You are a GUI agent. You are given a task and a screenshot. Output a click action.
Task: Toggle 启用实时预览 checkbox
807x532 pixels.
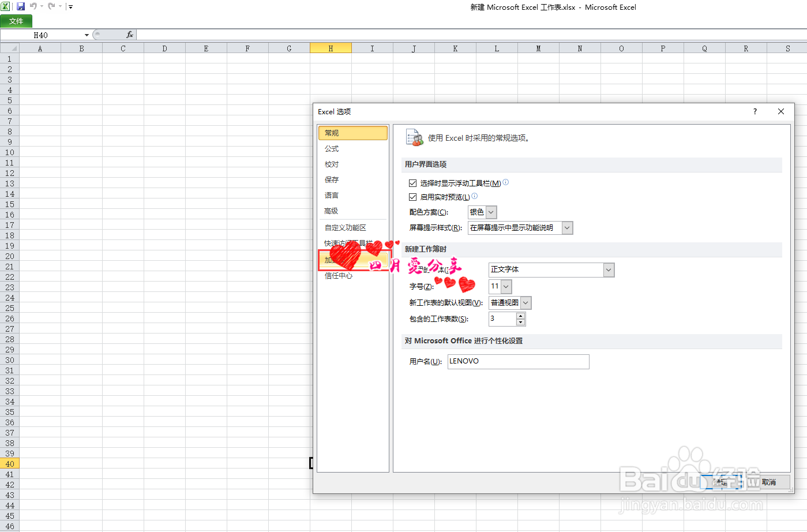click(x=412, y=197)
